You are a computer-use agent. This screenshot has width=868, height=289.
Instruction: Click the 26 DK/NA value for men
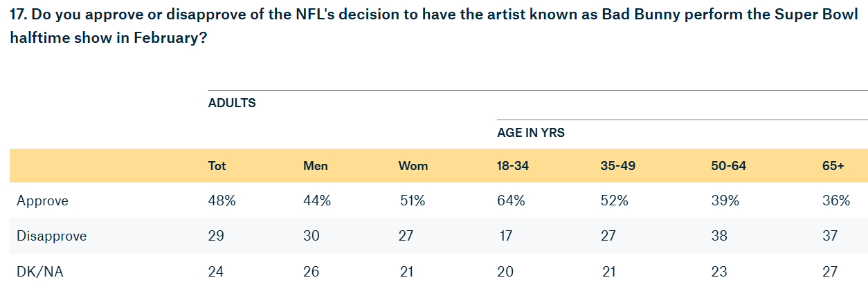(311, 271)
